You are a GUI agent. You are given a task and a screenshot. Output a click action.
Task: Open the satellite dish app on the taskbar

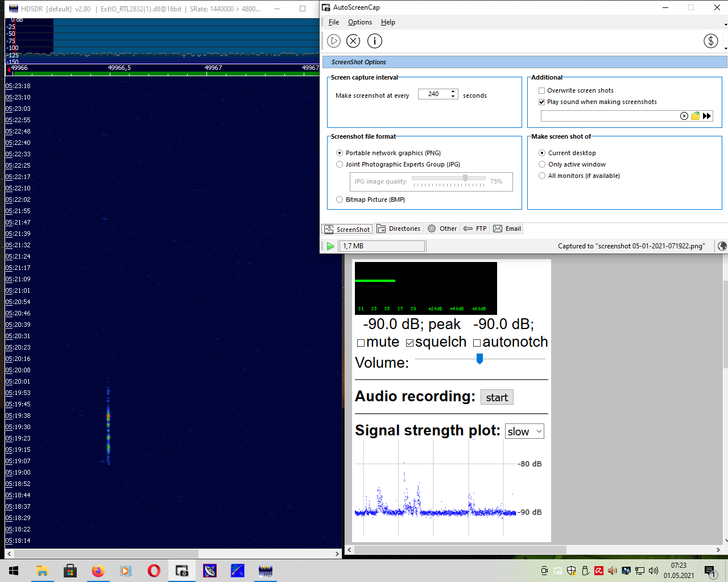click(210, 571)
